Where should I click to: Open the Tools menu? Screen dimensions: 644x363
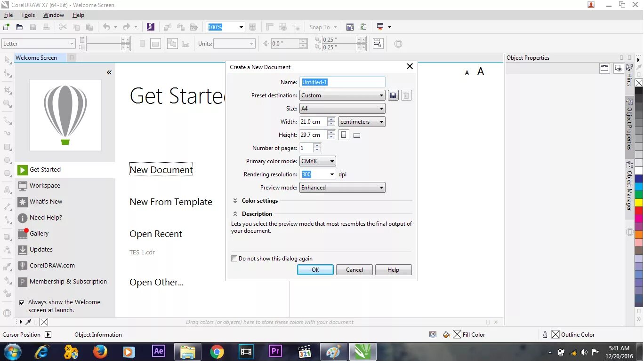click(x=28, y=15)
